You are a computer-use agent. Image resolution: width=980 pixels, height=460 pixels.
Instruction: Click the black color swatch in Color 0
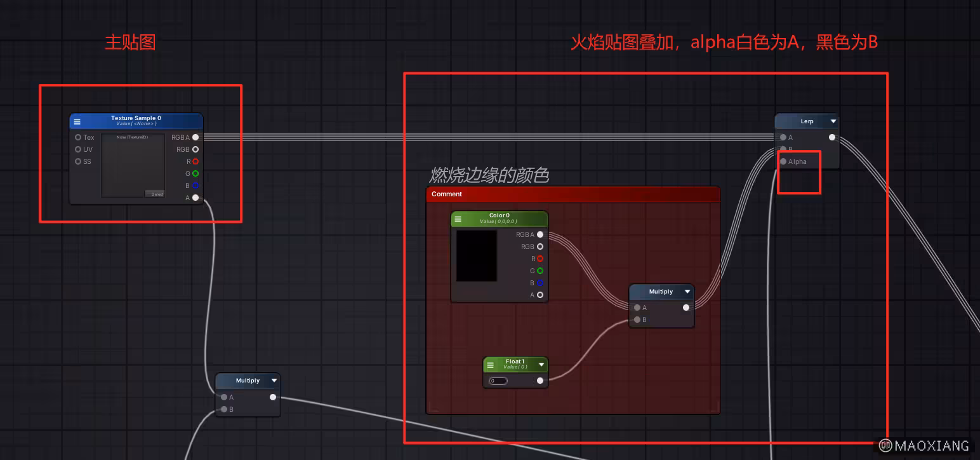pyautogui.click(x=477, y=256)
